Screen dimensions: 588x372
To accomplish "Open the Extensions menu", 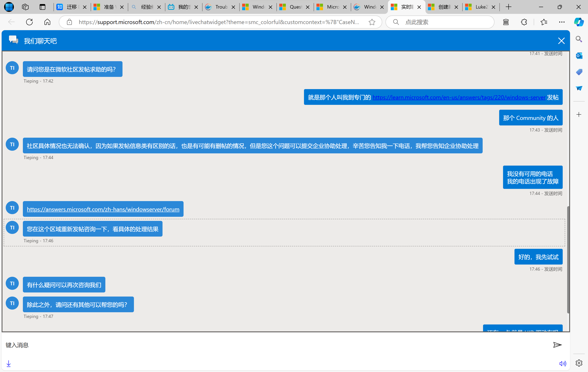I will click(524, 22).
